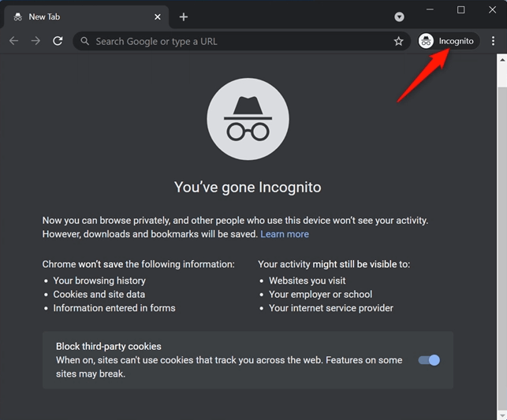Image resolution: width=507 pixels, height=420 pixels.
Task: Bookmark this tab with the star icon
Action: [398, 41]
